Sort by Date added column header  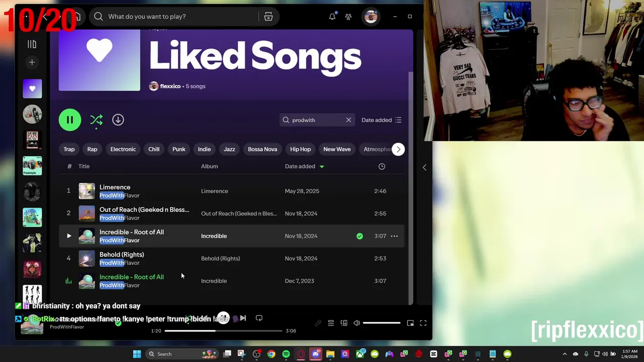click(304, 166)
